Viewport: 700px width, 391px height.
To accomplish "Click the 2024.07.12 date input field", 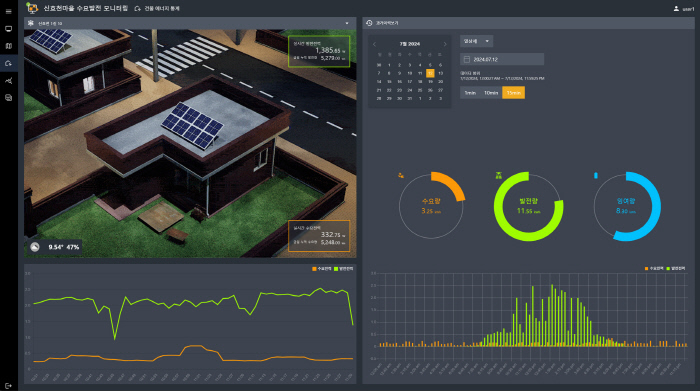I will pyautogui.click(x=502, y=59).
